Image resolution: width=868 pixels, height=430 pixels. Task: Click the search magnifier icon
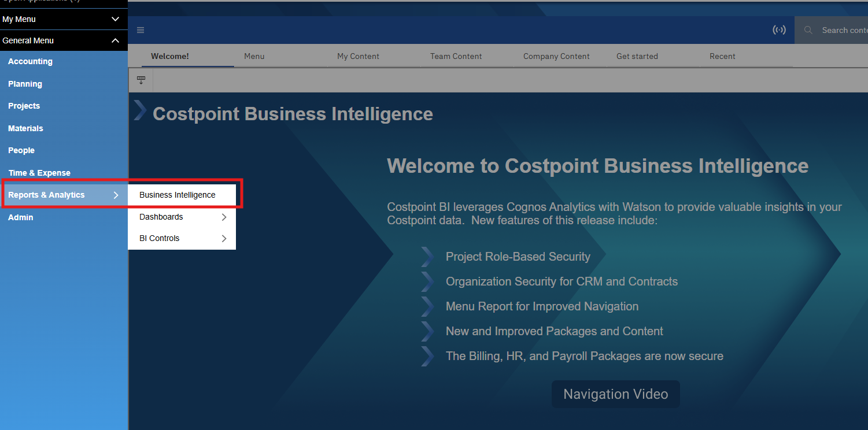(x=809, y=29)
